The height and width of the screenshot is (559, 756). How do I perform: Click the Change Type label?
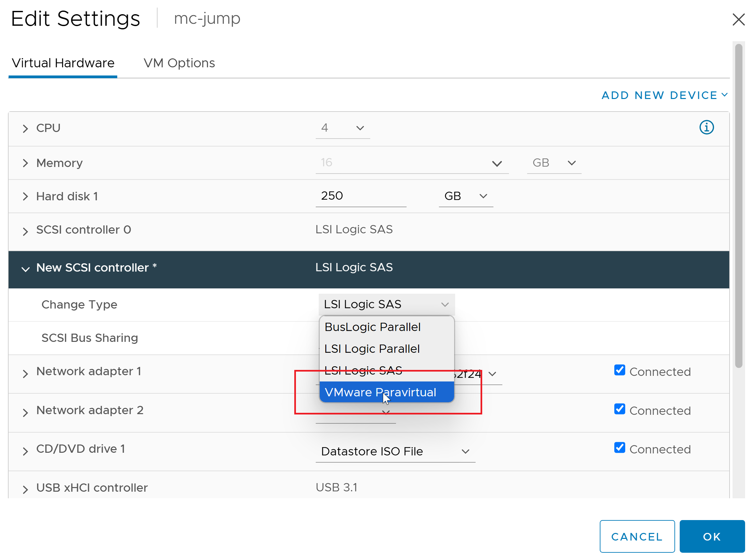pyautogui.click(x=79, y=305)
